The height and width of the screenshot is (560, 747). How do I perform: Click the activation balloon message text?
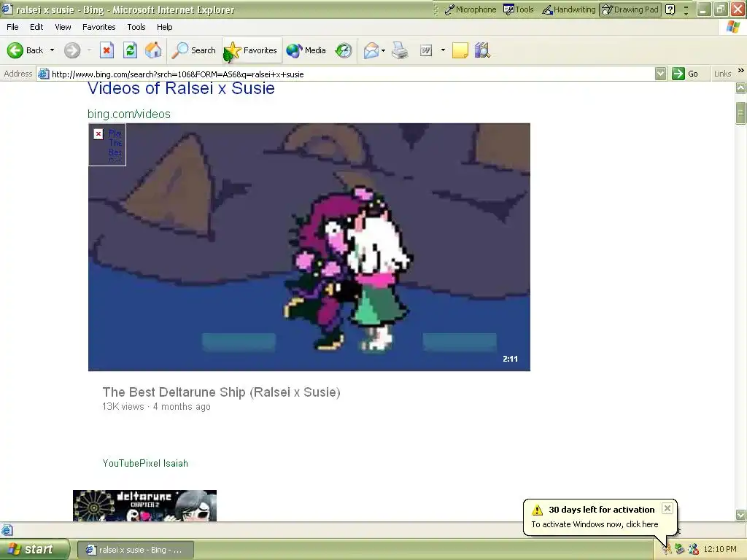point(595,524)
